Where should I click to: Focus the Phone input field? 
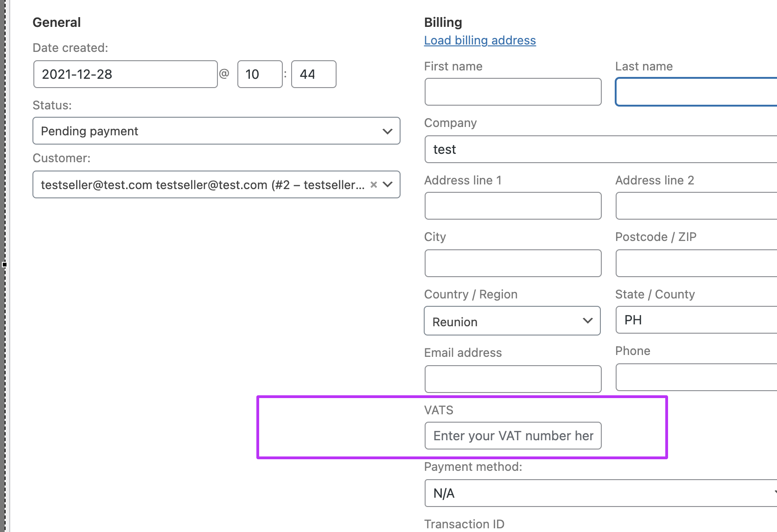(x=695, y=377)
